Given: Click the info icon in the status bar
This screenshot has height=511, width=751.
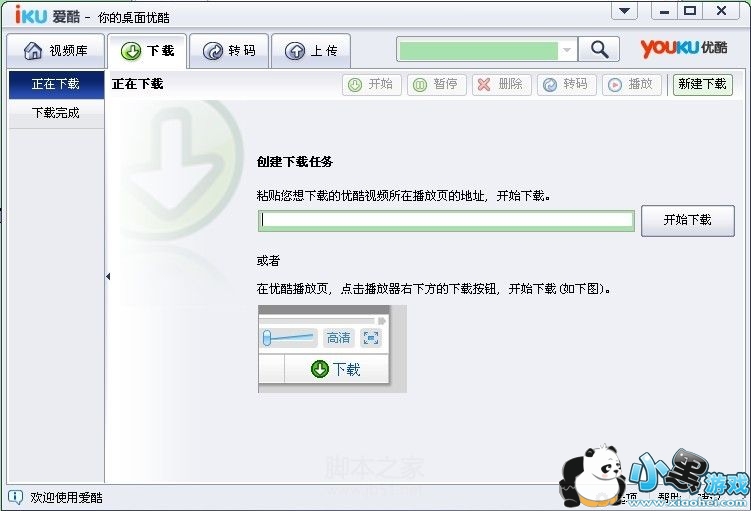Looking at the screenshot, I should 15,497.
